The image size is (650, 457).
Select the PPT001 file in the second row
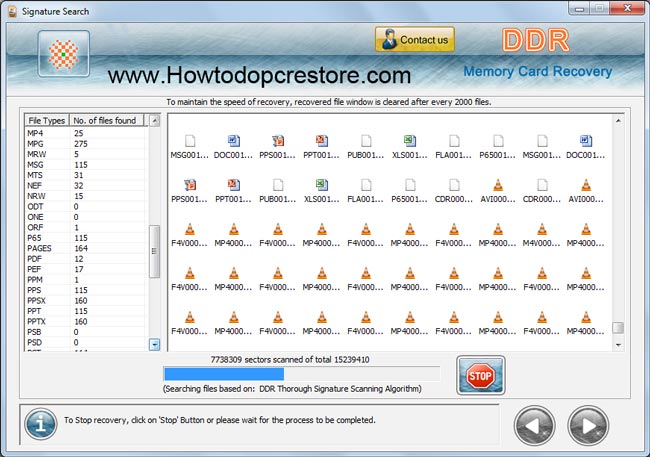(233, 191)
